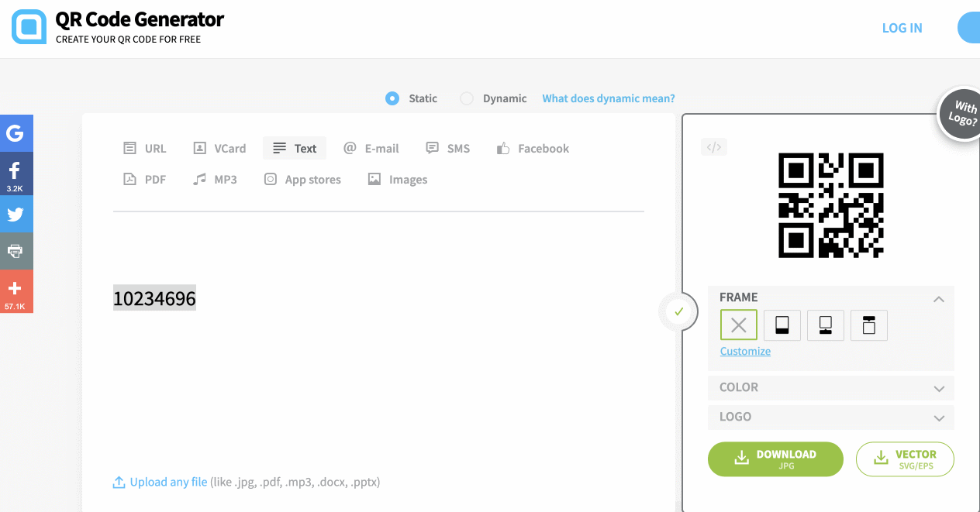This screenshot has height=512, width=980.
Task: Select the Static radio option
Action: pyautogui.click(x=392, y=98)
